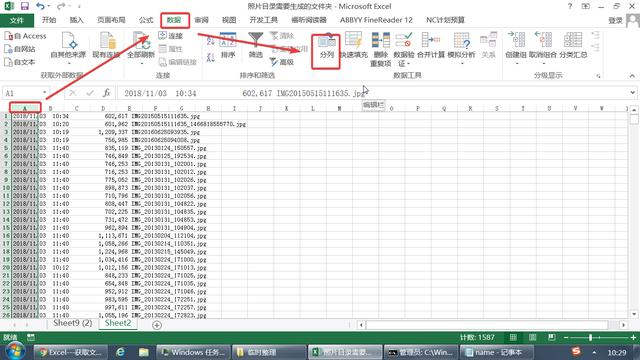Open Excel Help question mark
640x360 pixels.
pos(570,6)
